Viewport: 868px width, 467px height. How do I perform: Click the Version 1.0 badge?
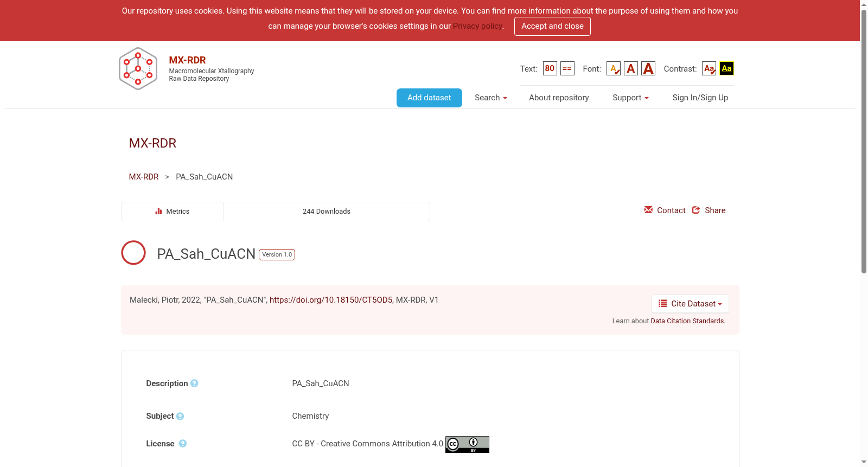[277, 254]
